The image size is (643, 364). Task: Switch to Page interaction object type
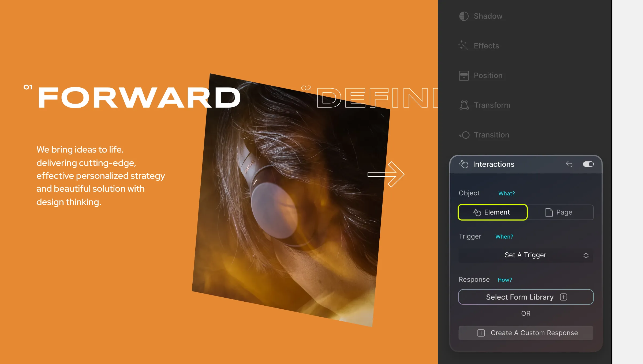[x=565, y=212]
